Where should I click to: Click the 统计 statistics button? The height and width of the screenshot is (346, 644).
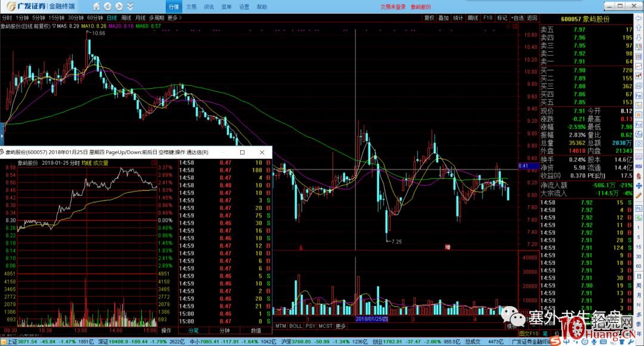(458, 18)
